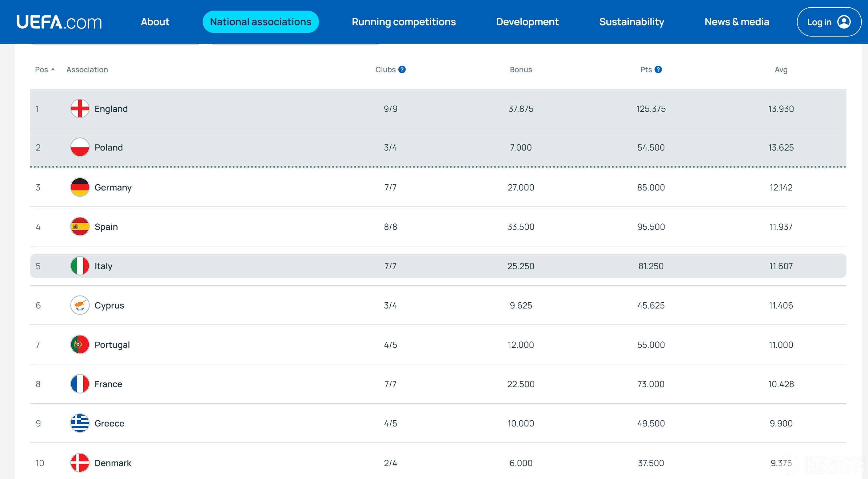Screen dimensions: 868x479
Task: Open the Italy association link
Action: [x=103, y=266]
